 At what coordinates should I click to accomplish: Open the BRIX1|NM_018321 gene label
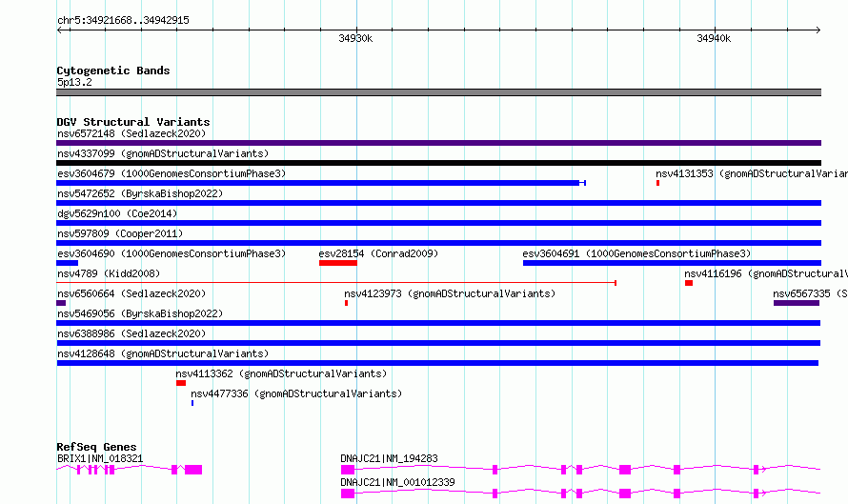[100, 458]
